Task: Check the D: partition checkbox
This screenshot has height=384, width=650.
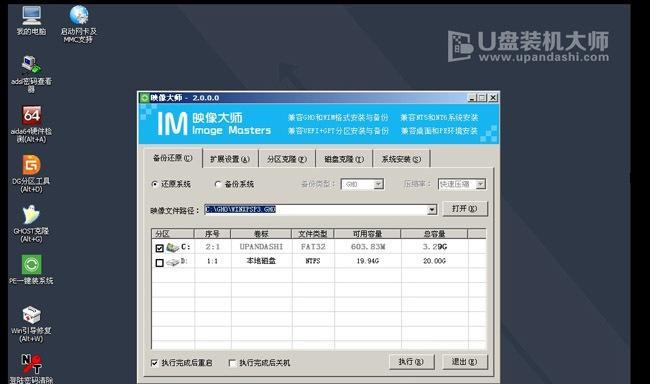Action: 160,262
